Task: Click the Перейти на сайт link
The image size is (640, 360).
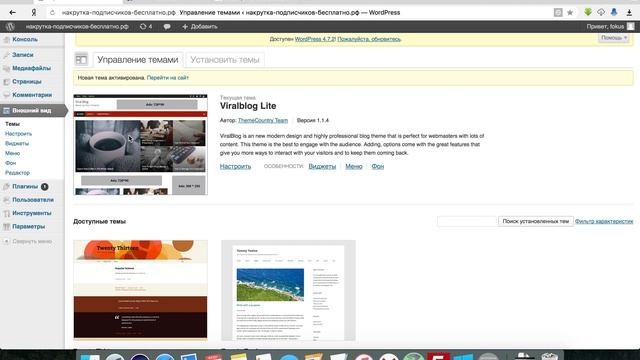Action: (x=168, y=78)
